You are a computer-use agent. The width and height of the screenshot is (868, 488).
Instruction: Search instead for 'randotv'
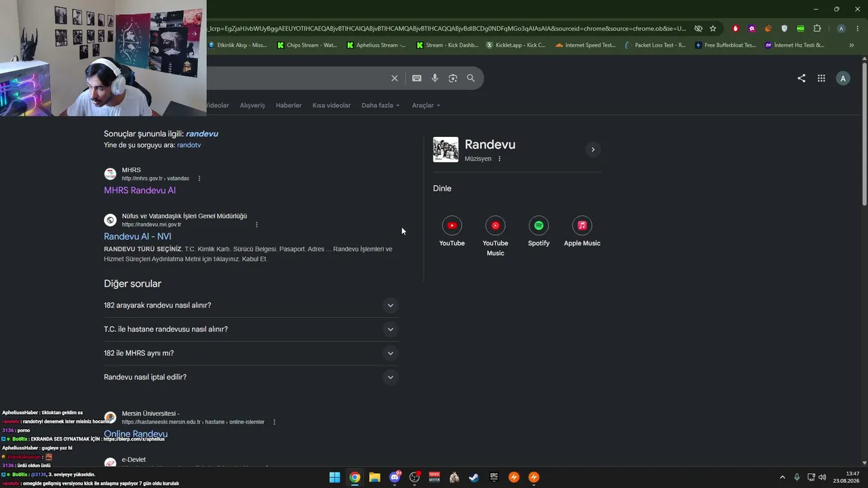click(x=189, y=145)
